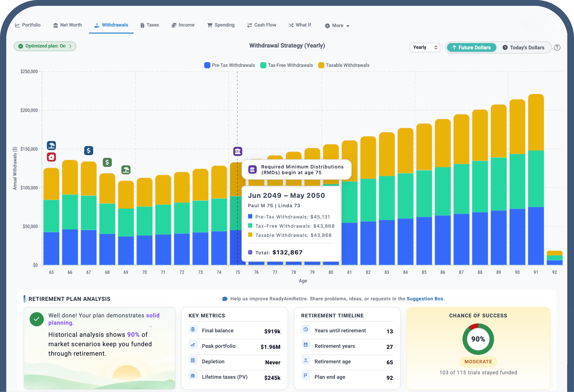Click the taxable segment of age 91 bar
This screenshot has height=392, width=574.
click(536, 122)
